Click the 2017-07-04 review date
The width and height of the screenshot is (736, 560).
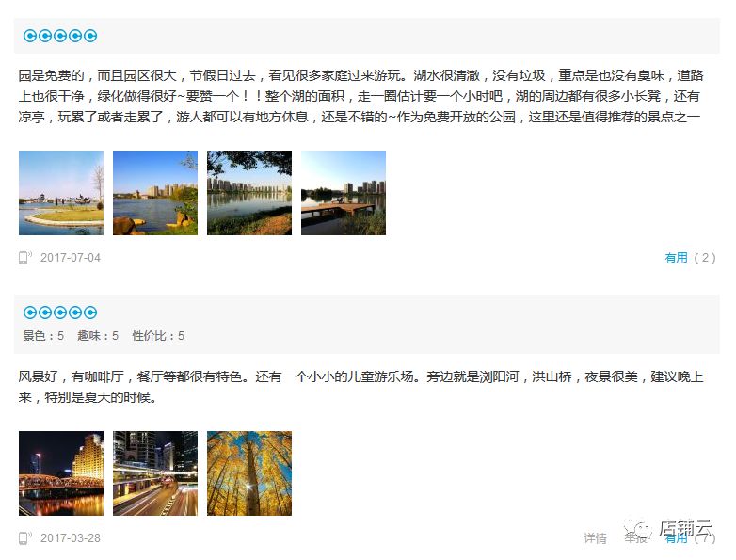[71, 258]
